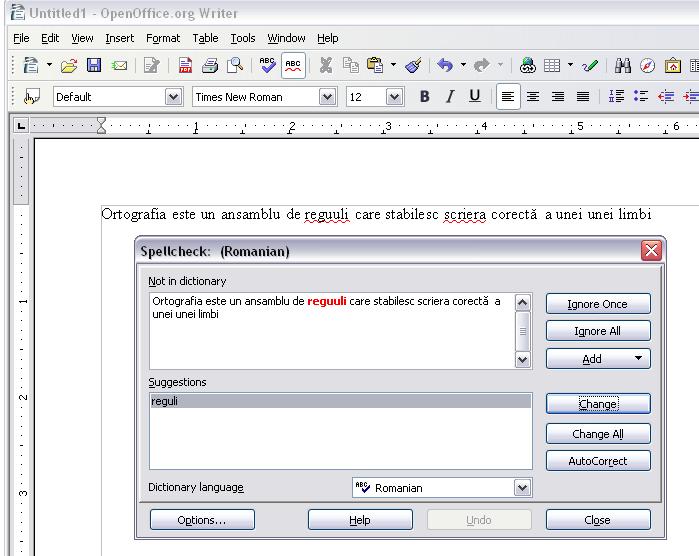Open the New document dropdown arrow
This screenshot has height=556, width=699.
tap(49, 65)
